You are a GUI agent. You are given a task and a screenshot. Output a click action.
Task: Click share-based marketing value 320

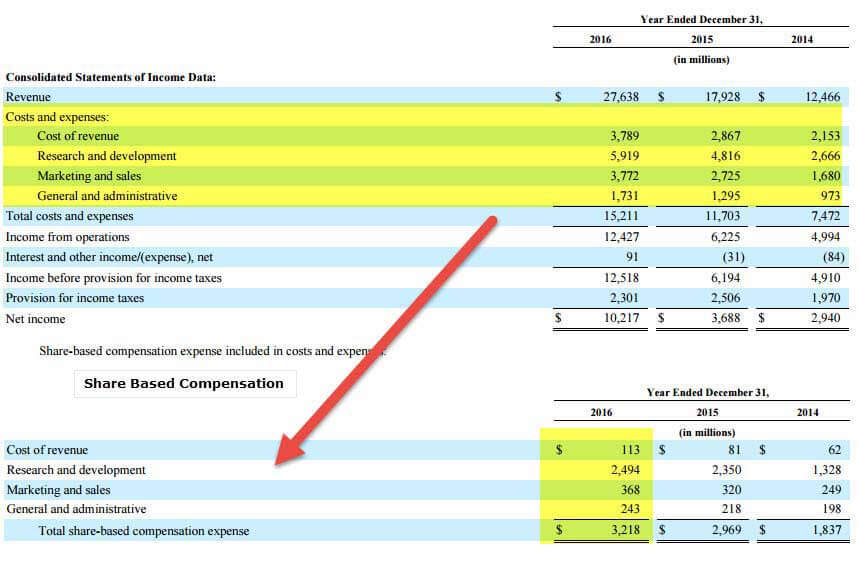tap(731, 490)
